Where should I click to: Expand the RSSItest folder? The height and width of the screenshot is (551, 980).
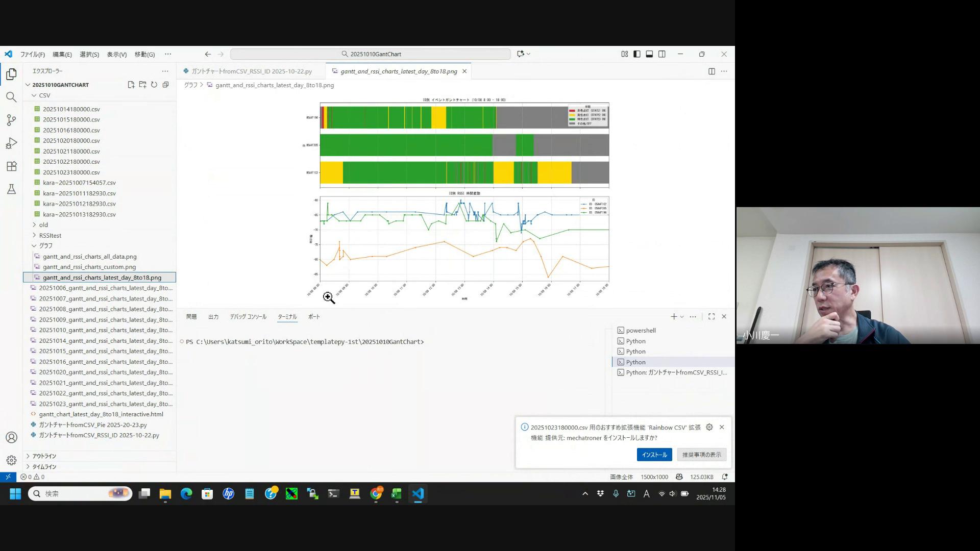click(x=50, y=236)
